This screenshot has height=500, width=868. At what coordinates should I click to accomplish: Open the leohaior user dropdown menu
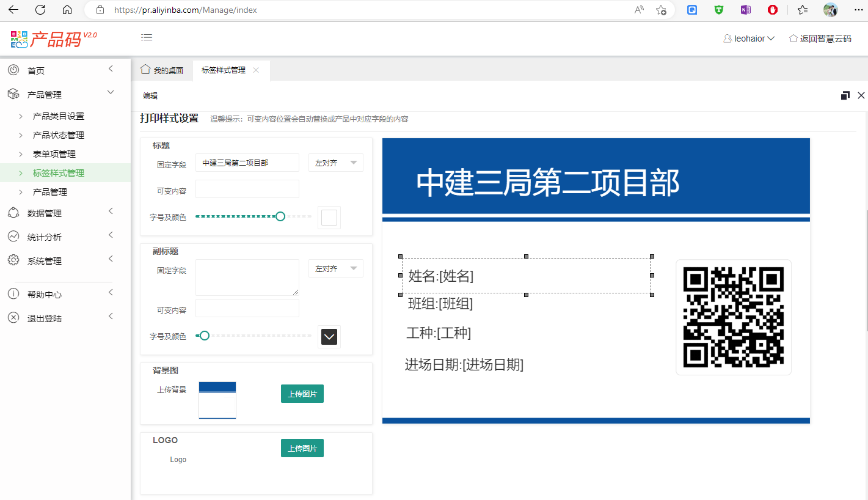click(x=749, y=39)
